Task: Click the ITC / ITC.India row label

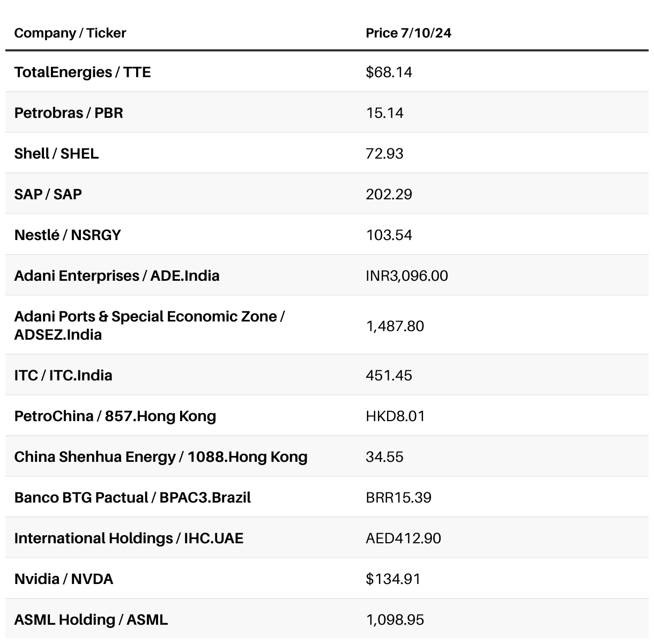Action: click(63, 376)
